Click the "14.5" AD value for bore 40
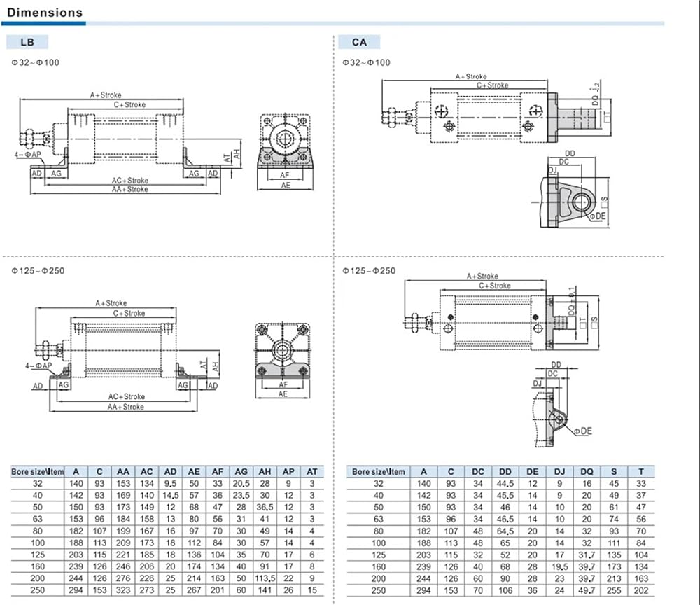 [x=171, y=495]
